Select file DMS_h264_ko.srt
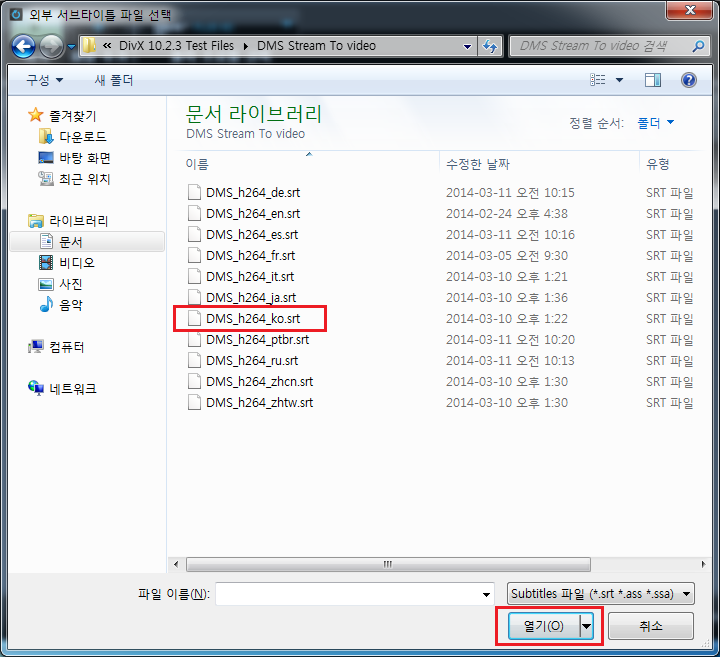 (x=253, y=319)
